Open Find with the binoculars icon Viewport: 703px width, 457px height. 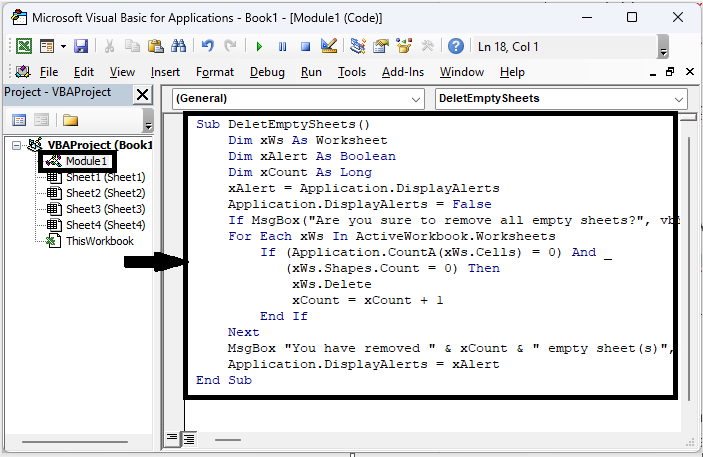(x=178, y=46)
